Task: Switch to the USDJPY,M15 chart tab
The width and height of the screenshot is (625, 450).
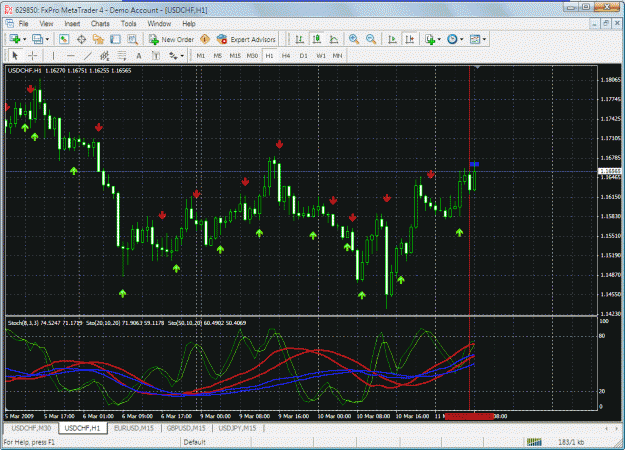Action: [x=237, y=428]
